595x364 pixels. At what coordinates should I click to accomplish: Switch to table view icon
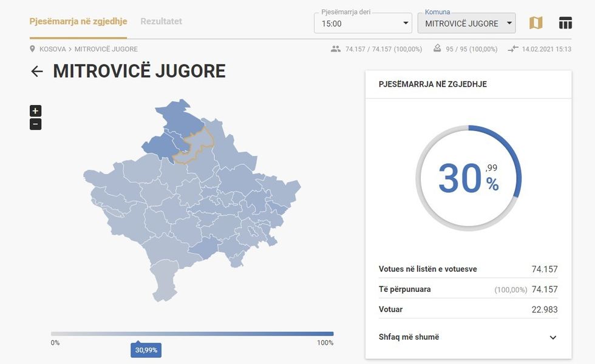coord(565,22)
